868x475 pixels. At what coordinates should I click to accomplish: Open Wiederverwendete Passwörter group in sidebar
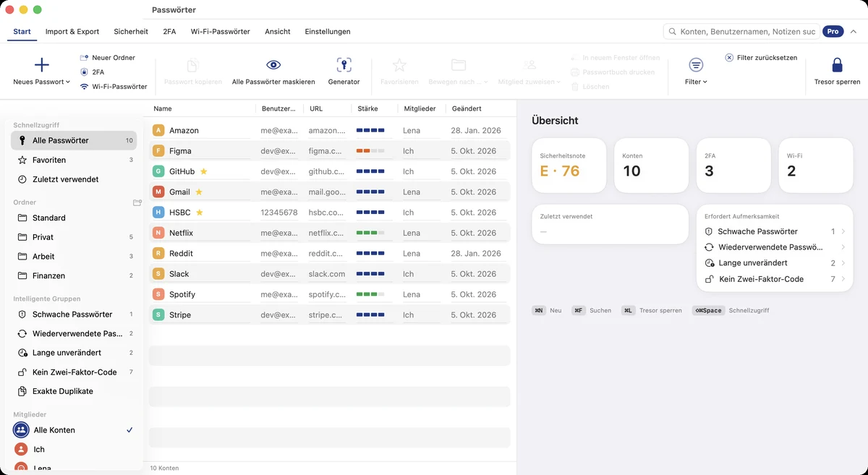coord(74,333)
